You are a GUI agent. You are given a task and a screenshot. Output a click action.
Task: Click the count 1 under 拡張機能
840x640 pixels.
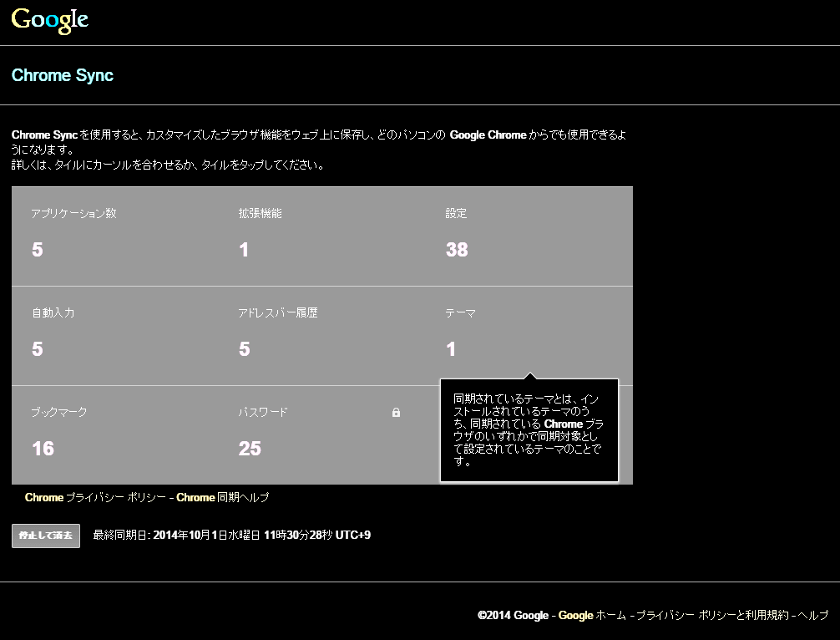click(245, 250)
